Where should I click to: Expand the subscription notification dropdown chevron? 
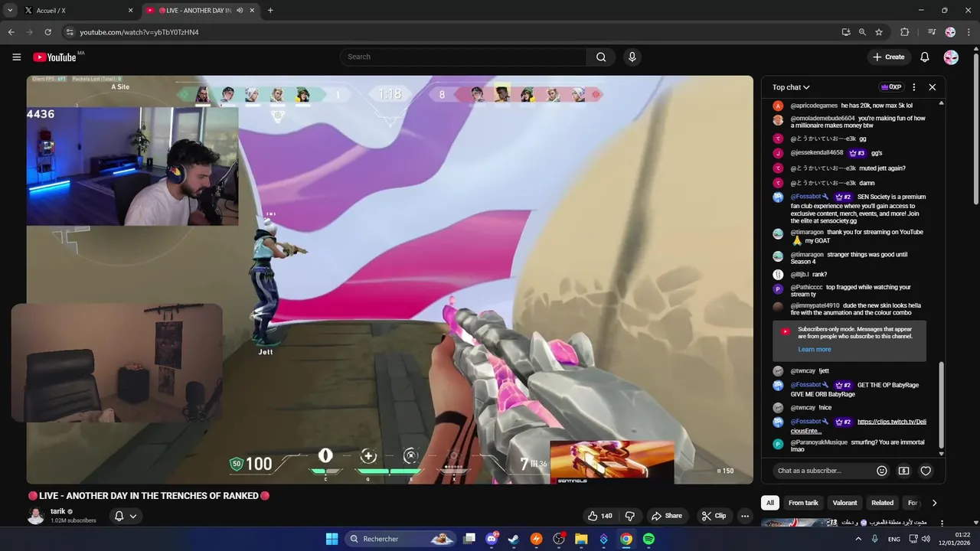pyautogui.click(x=133, y=516)
